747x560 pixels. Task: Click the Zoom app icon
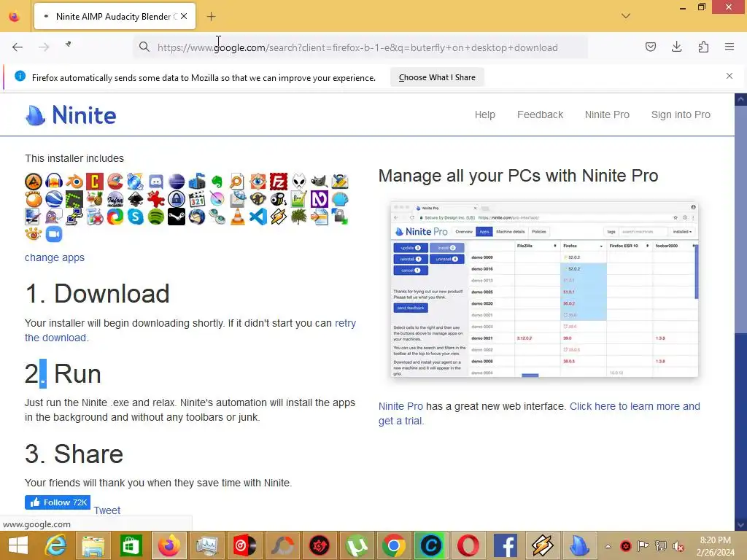(x=54, y=234)
